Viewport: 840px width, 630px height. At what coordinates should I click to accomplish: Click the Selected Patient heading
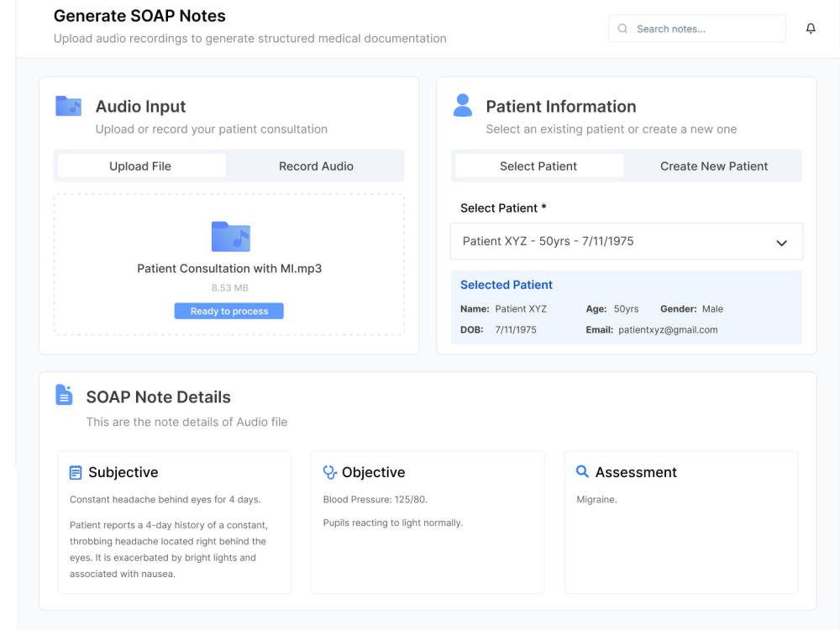(x=507, y=285)
